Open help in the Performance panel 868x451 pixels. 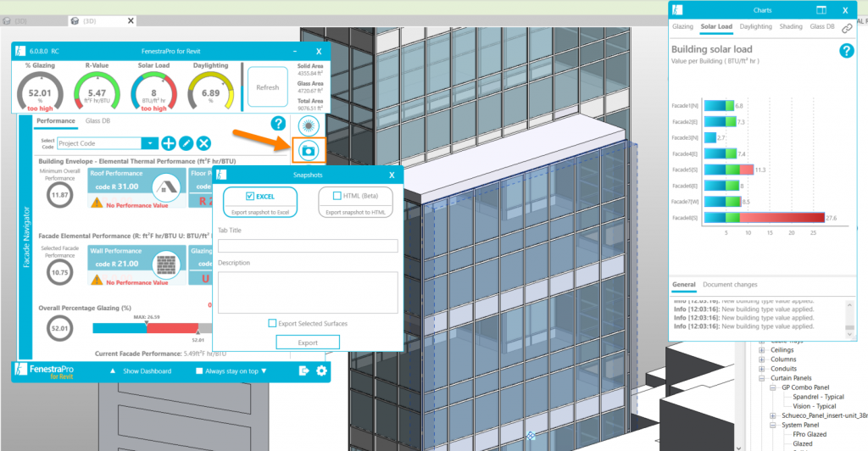(278, 124)
